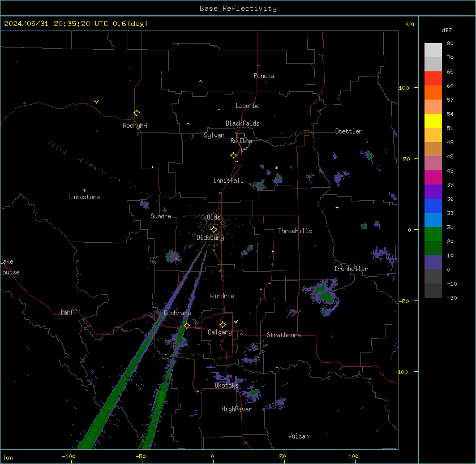Viewport: 476px width, 464px height.
Task: Click the Drumheller label
Action: pos(351,269)
